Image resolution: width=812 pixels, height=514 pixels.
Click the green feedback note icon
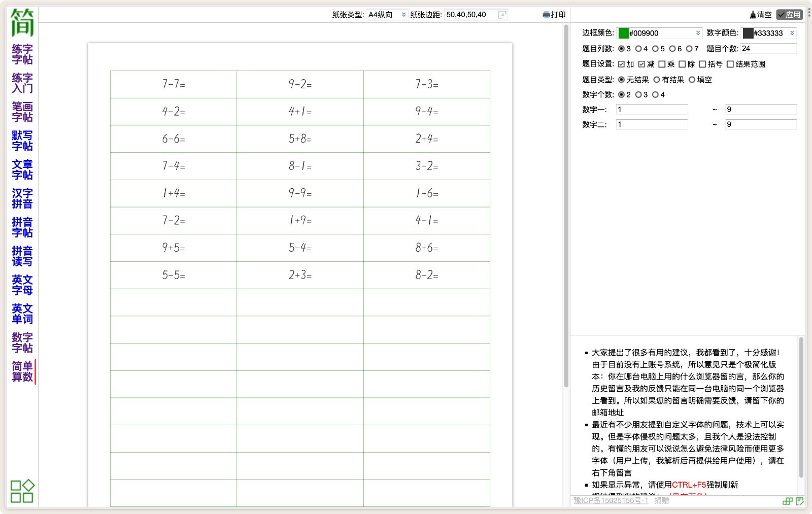tap(800, 501)
